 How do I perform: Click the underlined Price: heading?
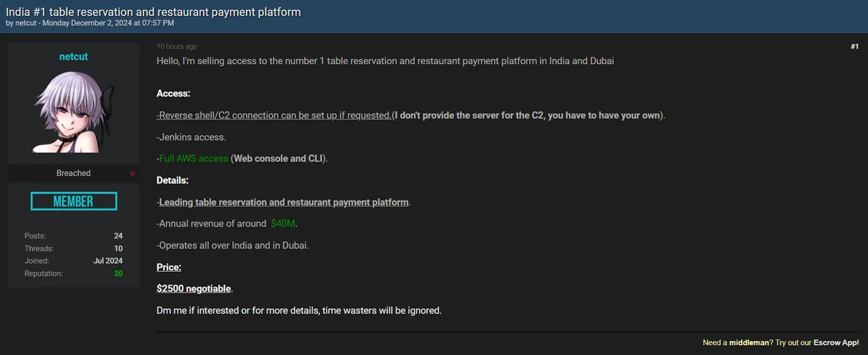(168, 267)
